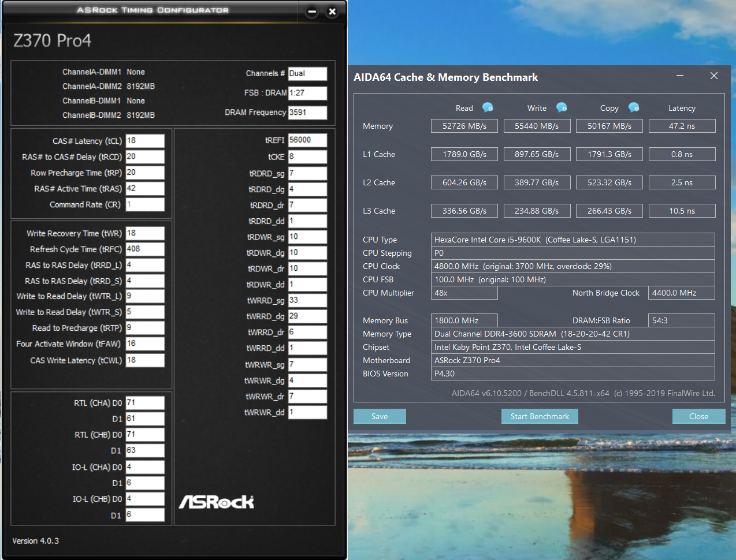Click the ASRock logo in Timing Configurator
Image resolution: width=736 pixels, height=560 pixels.
click(x=217, y=502)
